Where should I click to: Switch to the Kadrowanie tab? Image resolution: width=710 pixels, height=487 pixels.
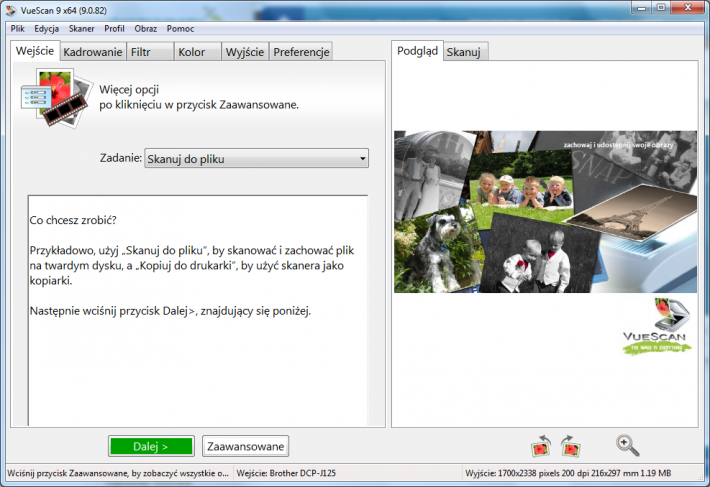[93, 52]
